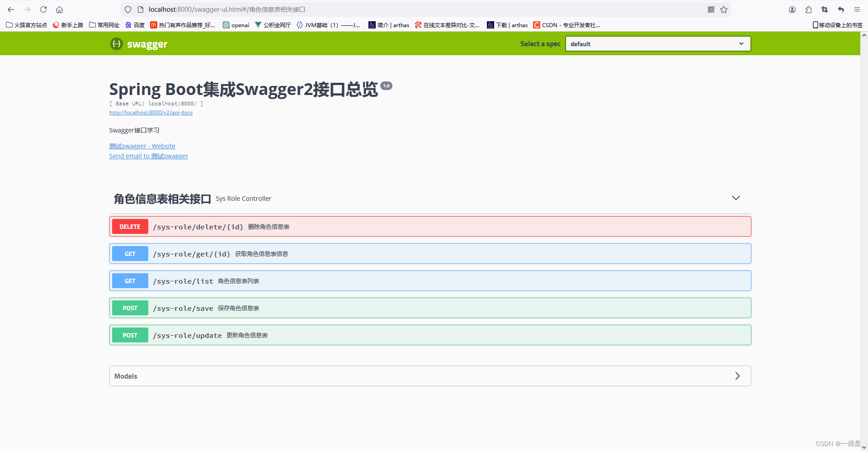
Task: Click Send email to 测试swagger link
Action: click(149, 156)
